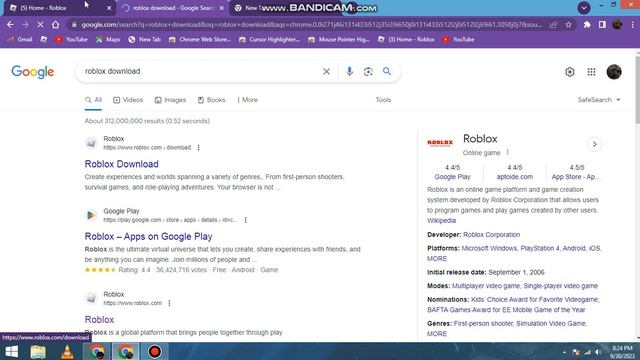Open the Google Play rating link
Viewport: 640px width, 360px height.
click(452, 177)
